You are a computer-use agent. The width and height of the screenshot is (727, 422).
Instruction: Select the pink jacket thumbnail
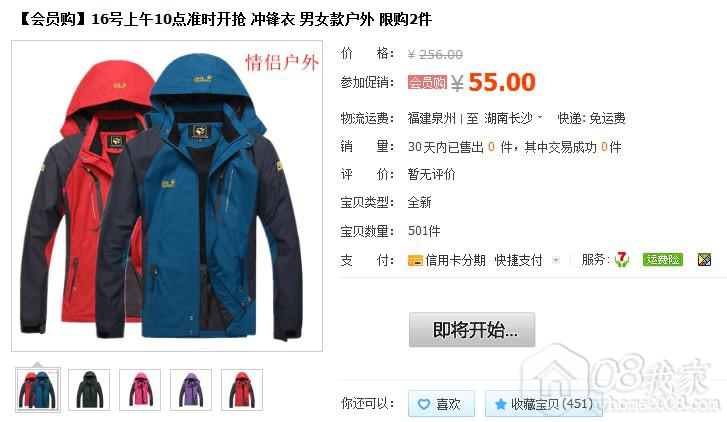(140, 390)
